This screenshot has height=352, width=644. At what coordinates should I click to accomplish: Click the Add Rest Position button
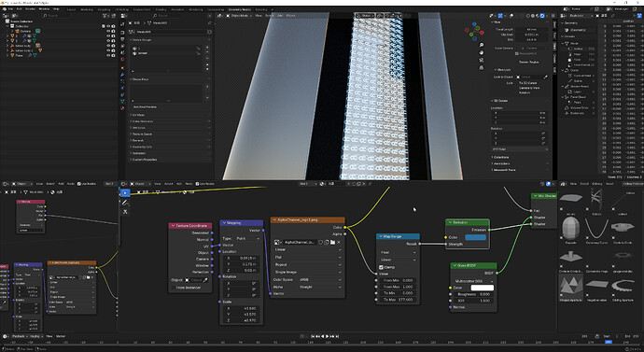tap(146, 106)
